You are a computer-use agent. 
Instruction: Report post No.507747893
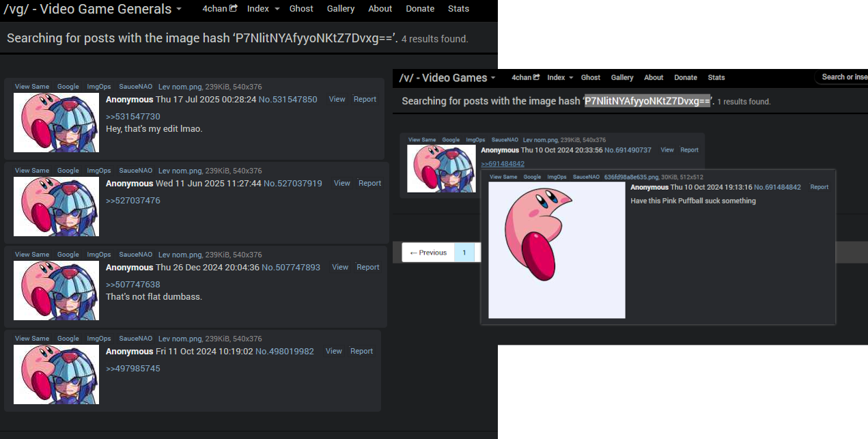[368, 268]
